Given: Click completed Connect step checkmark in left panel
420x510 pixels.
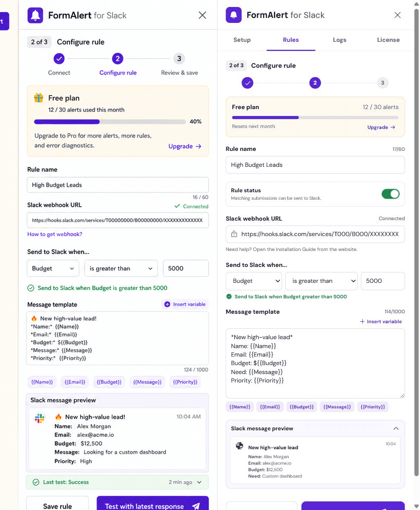Looking at the screenshot, I should [59, 59].
